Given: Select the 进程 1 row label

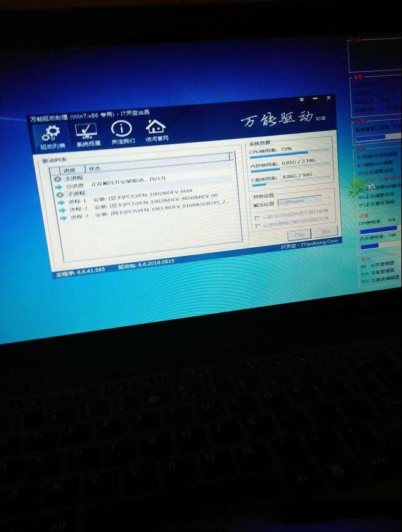Looking at the screenshot, I should [x=77, y=201].
